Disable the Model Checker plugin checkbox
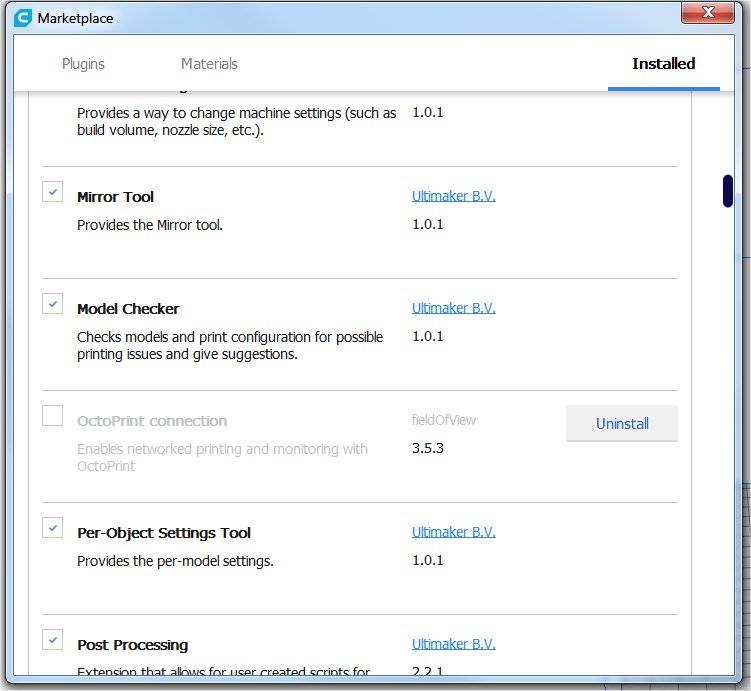Viewport: 751px width, 691px height. [x=53, y=304]
